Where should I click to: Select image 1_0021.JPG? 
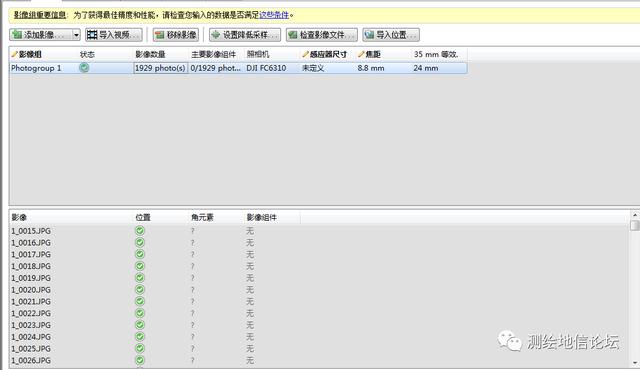[x=31, y=302]
